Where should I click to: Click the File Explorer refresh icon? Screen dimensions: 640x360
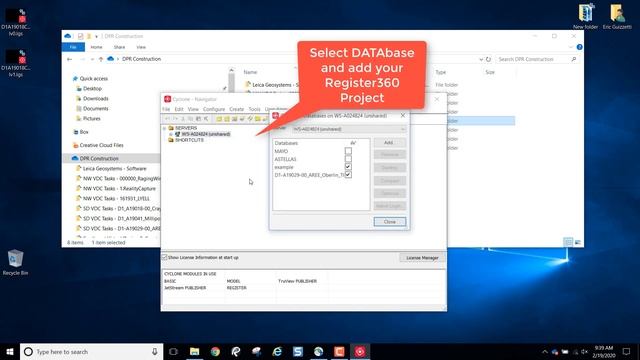488,59
